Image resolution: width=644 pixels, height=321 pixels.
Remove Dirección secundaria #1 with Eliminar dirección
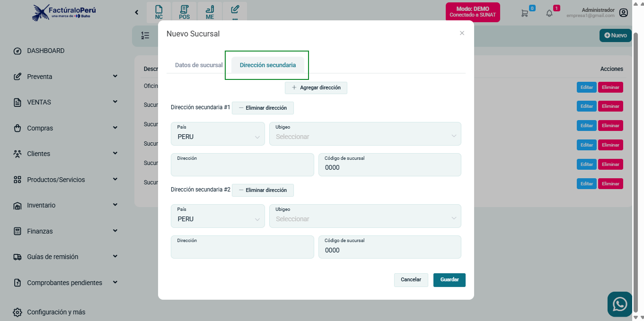[x=263, y=108]
